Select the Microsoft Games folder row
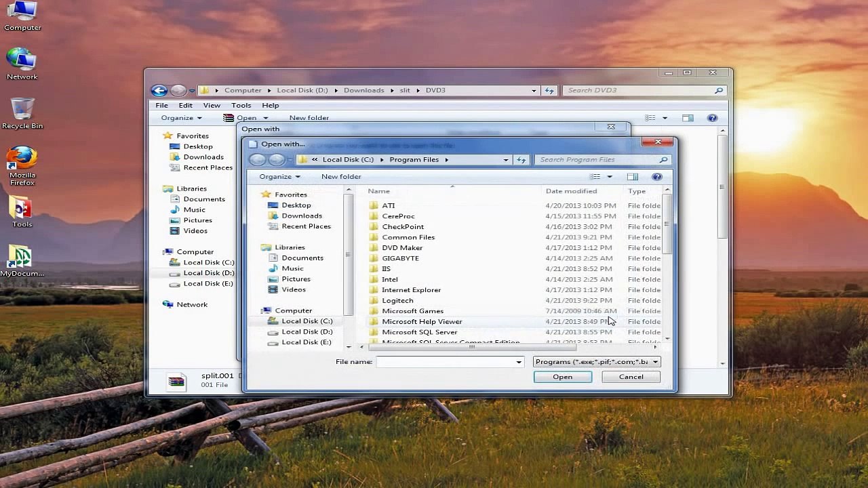This screenshot has height=488, width=868. point(514,311)
